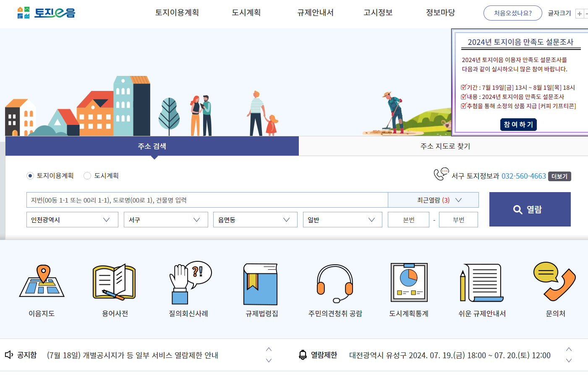This screenshot has height=375, width=588.
Task: Click the 처음오셨나요? button
Action: click(x=513, y=13)
